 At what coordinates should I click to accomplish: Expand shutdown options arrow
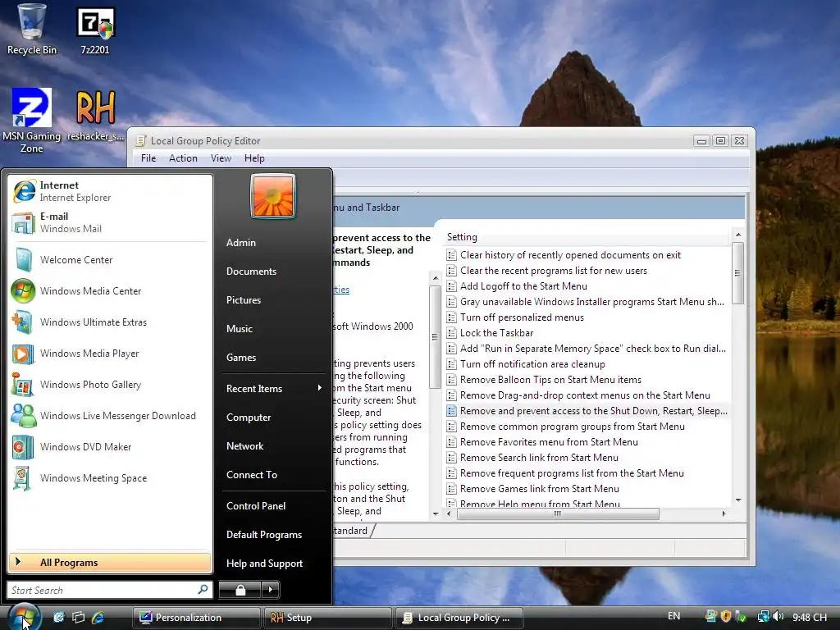click(x=271, y=590)
